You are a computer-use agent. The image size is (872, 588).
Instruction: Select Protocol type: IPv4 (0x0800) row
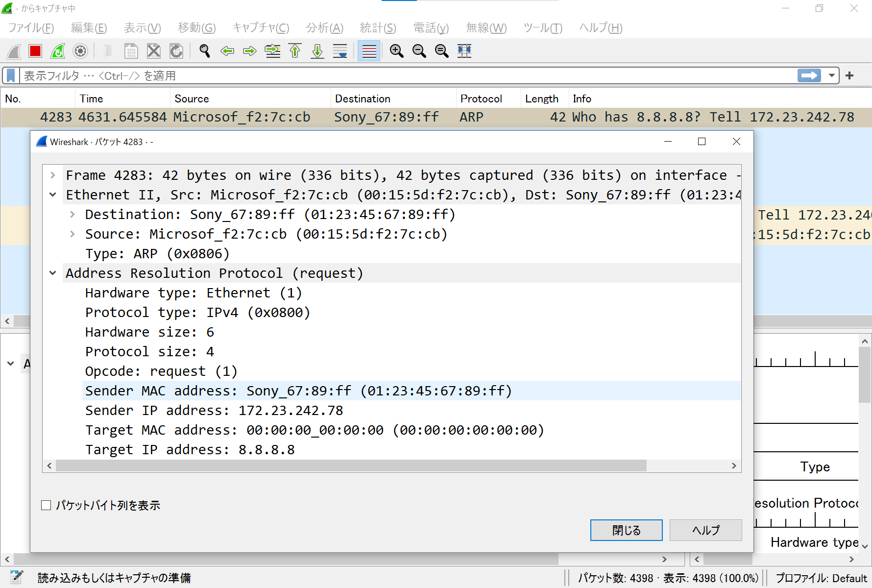pos(412,312)
